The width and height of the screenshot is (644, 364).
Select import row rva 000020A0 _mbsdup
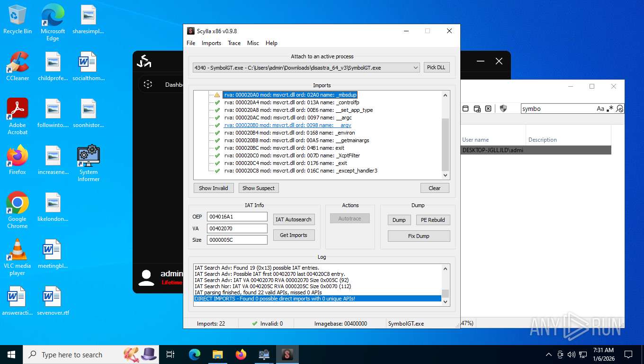[x=290, y=95]
